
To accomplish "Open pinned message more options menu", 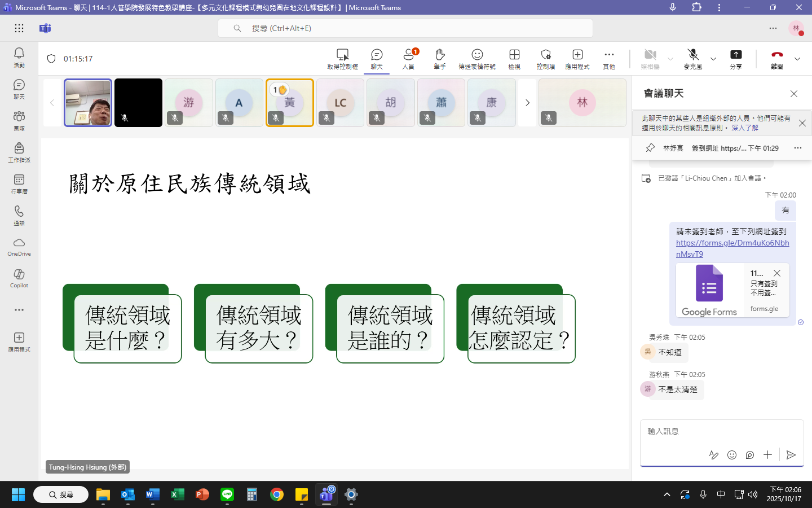I will coord(797,148).
